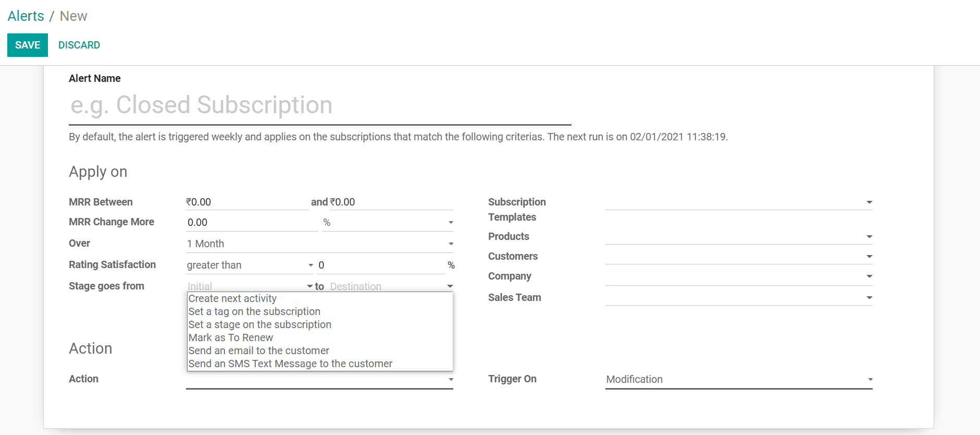Open the Rating Satisfaction greater than dropdown
Screen dimensions: 980x435
(x=250, y=265)
